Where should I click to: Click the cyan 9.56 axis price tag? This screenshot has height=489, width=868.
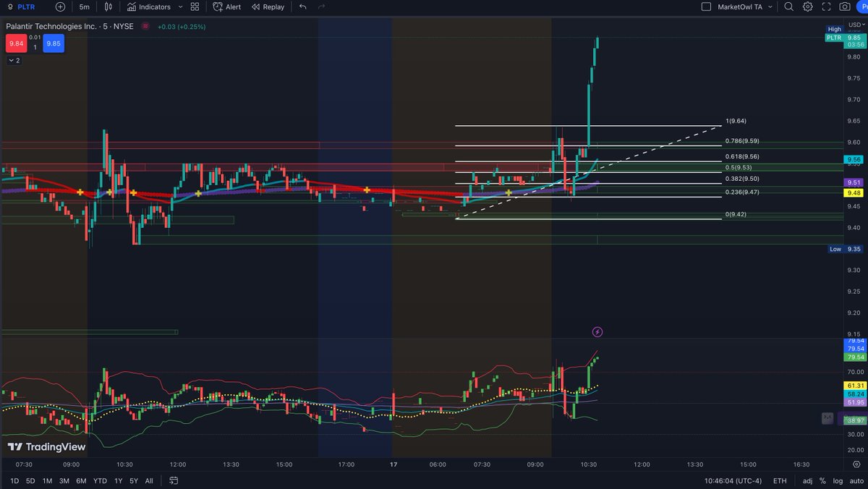pyautogui.click(x=854, y=159)
